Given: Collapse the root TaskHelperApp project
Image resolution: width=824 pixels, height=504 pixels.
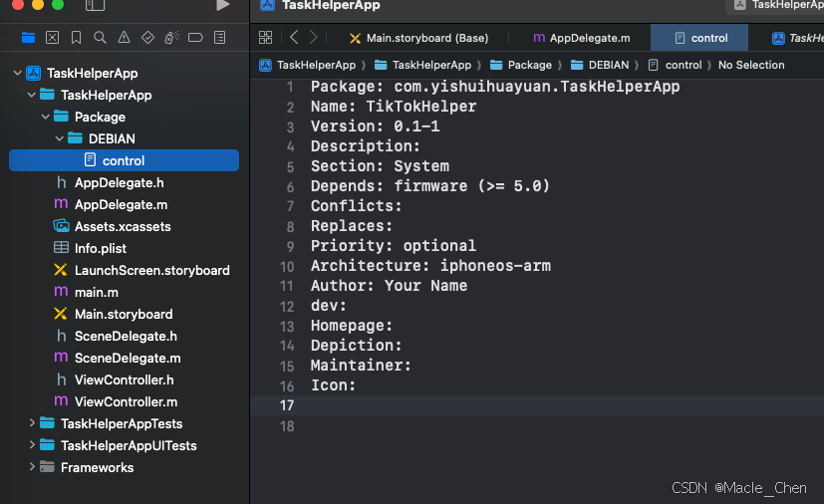Looking at the screenshot, I should (x=17, y=73).
